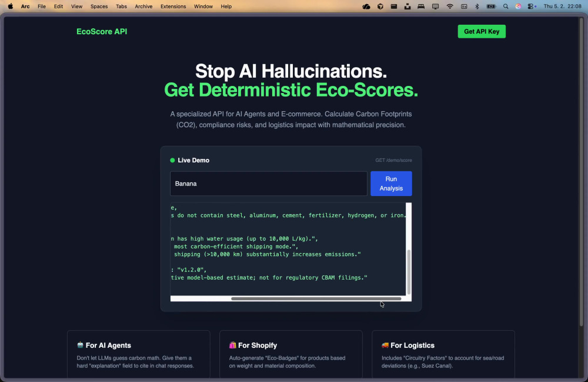Click the black window icon in menu bar

point(394,6)
